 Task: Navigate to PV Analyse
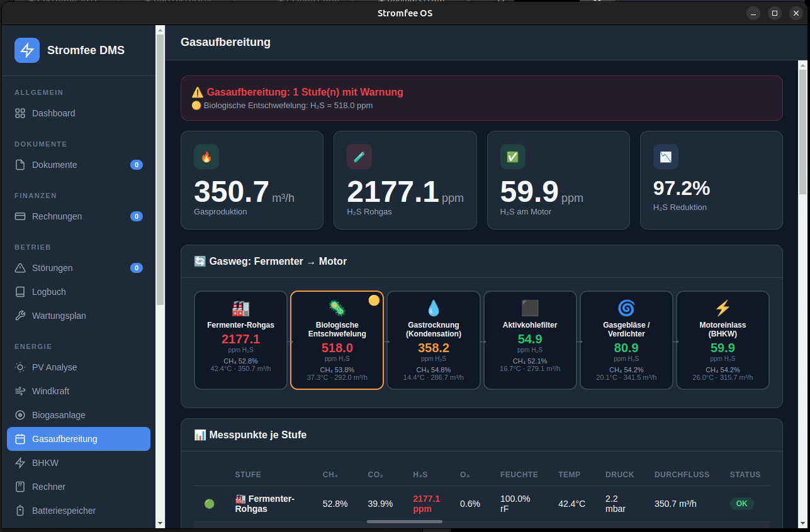tap(54, 367)
